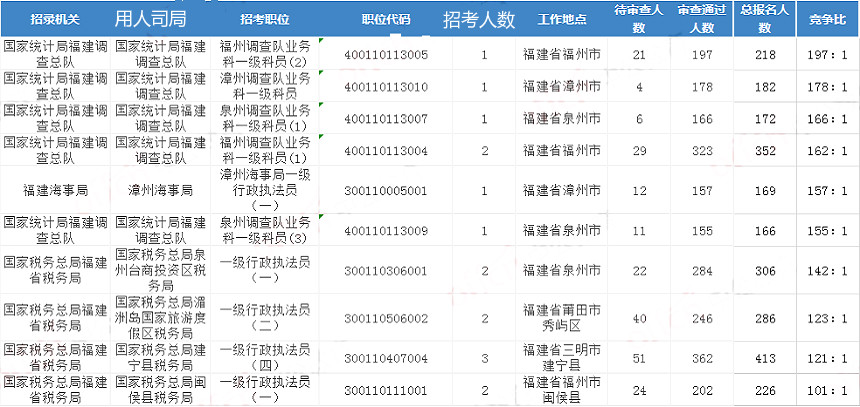
Task: Click approved count value 323
Action: (x=702, y=150)
